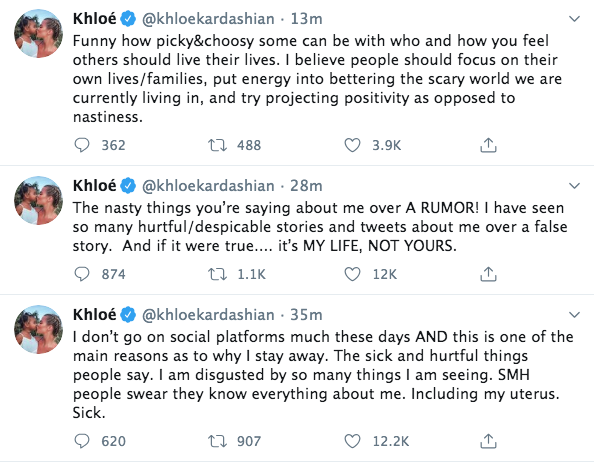Retweet the tweet with 1.1K retweets
The image size is (594, 462).
tap(217, 274)
